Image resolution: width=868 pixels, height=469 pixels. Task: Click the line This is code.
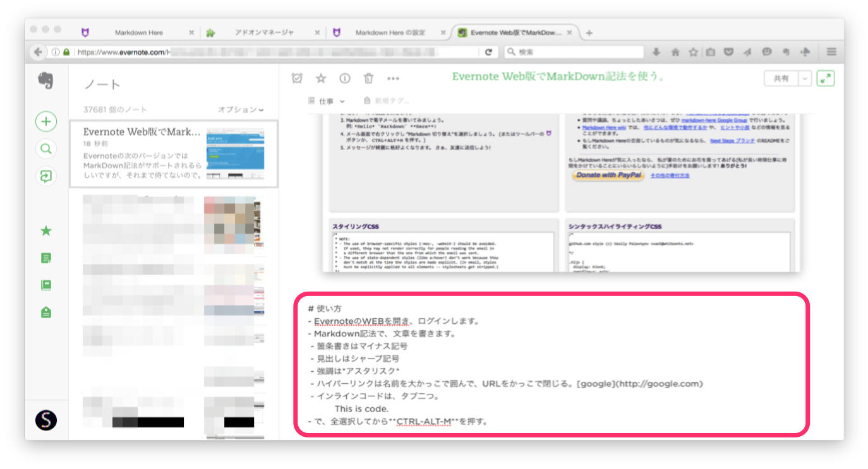(361, 409)
